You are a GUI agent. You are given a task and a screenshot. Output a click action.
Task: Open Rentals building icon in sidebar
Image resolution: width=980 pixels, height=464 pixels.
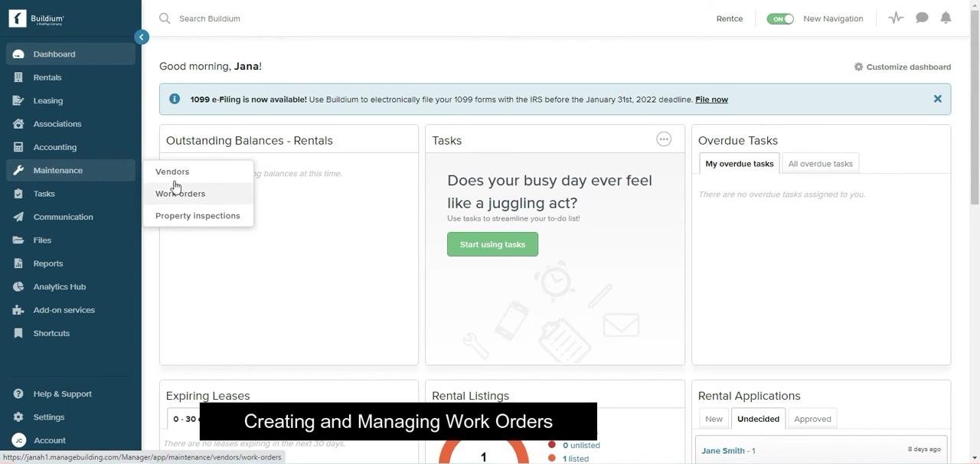pyautogui.click(x=18, y=77)
